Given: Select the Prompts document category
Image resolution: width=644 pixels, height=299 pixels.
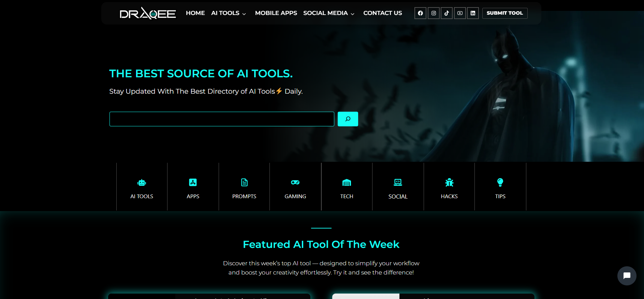Looking at the screenshot, I should tap(244, 187).
